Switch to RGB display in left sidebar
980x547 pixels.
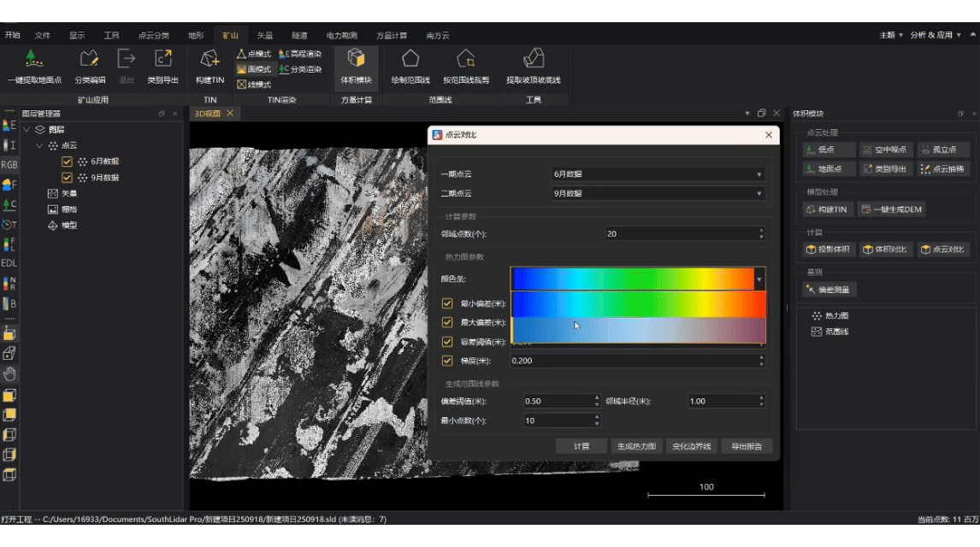(9, 165)
